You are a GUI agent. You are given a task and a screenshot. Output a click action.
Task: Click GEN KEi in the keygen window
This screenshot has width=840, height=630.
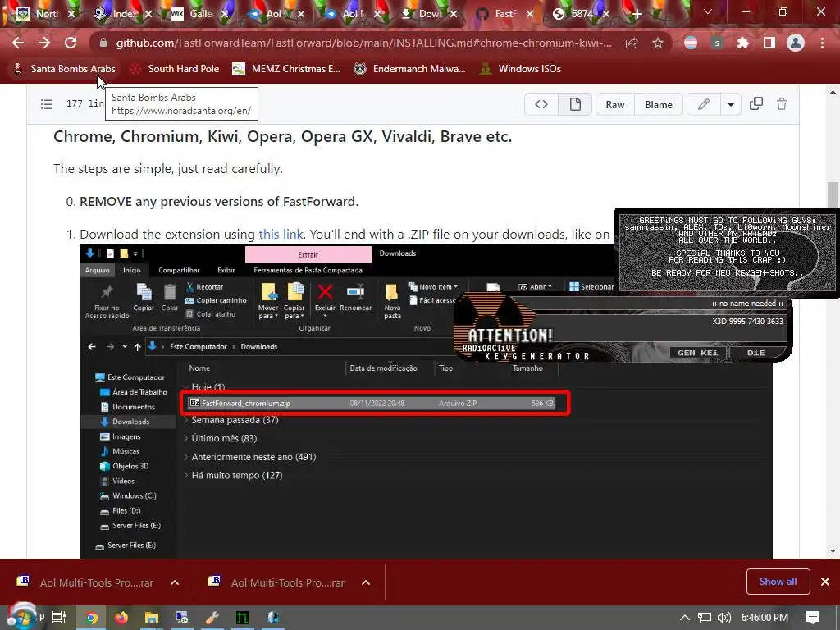697,353
